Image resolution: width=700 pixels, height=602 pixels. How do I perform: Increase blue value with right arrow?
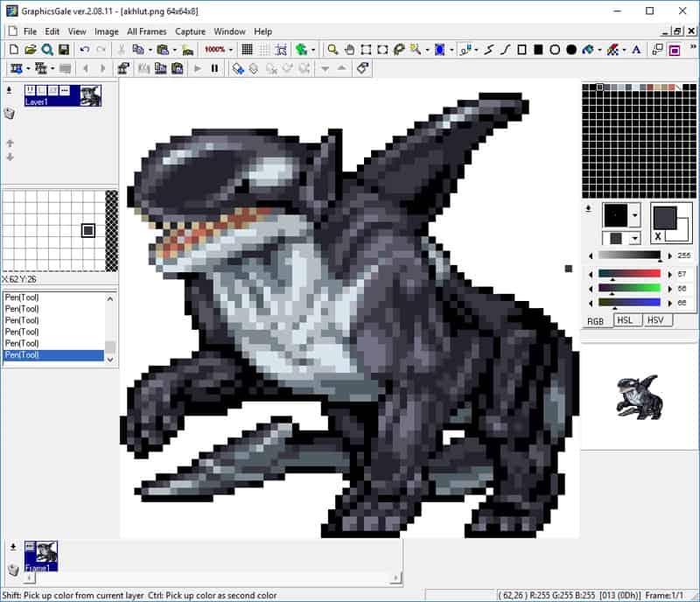pyautogui.click(x=669, y=304)
